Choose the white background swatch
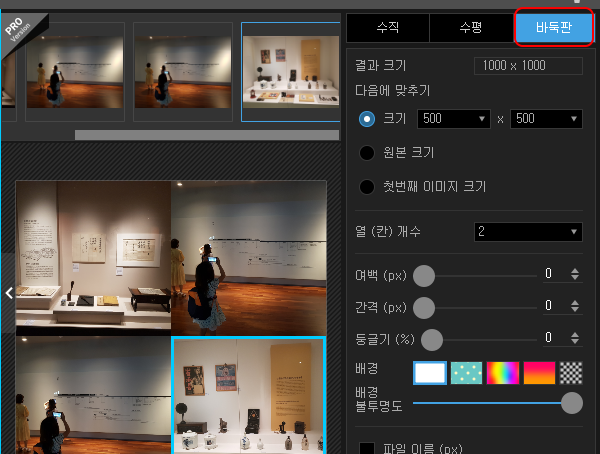This screenshot has height=454, width=600. (x=430, y=373)
